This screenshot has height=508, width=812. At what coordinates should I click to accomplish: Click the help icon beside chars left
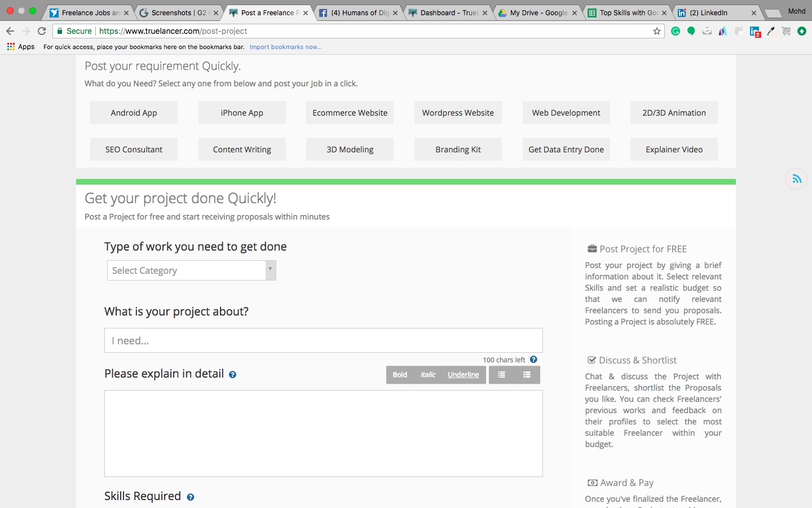pyautogui.click(x=533, y=360)
